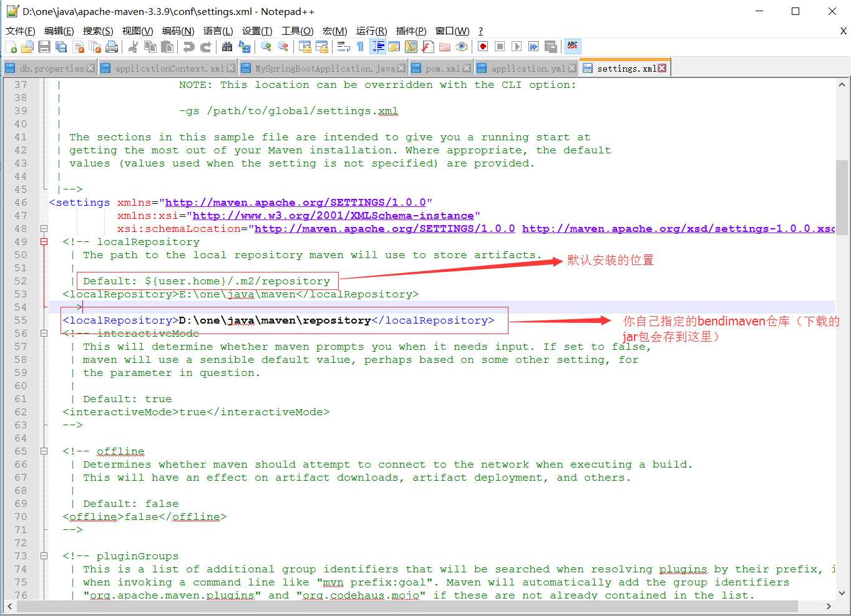Open Find with the binoculars icon
851x616 pixels.
[227, 47]
